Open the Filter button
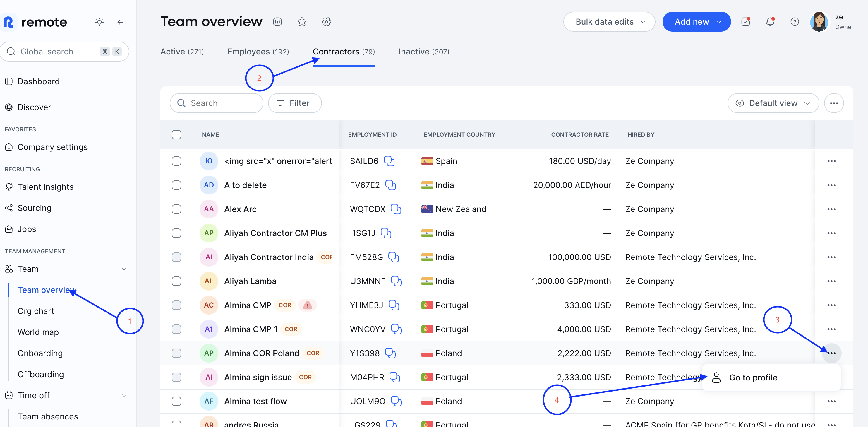The height and width of the screenshot is (427, 868). pyautogui.click(x=294, y=103)
